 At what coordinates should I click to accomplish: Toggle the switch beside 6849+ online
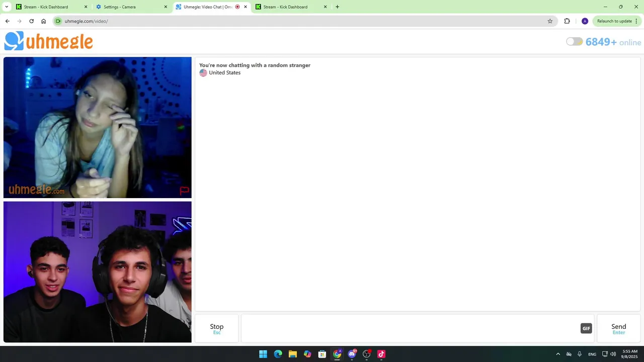point(574,42)
